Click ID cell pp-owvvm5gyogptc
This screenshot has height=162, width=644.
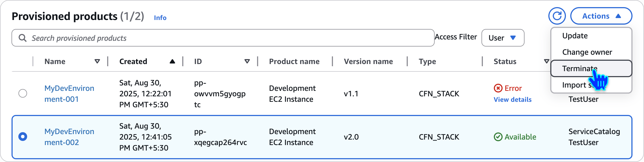220,94
